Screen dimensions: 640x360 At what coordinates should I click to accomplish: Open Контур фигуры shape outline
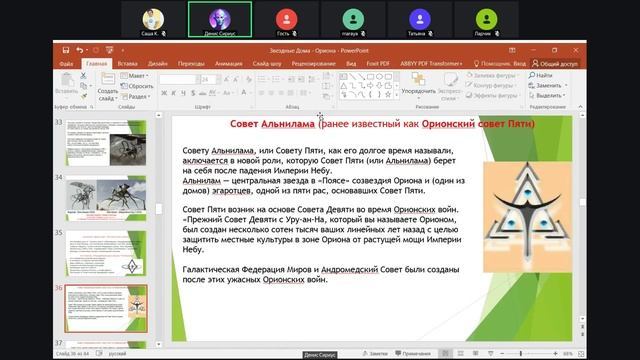[x=490, y=85]
